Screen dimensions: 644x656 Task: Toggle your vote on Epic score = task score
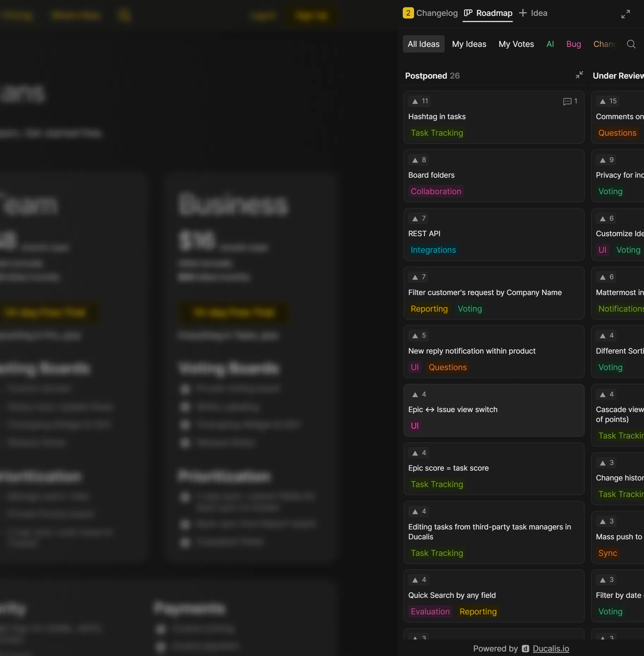(418, 453)
